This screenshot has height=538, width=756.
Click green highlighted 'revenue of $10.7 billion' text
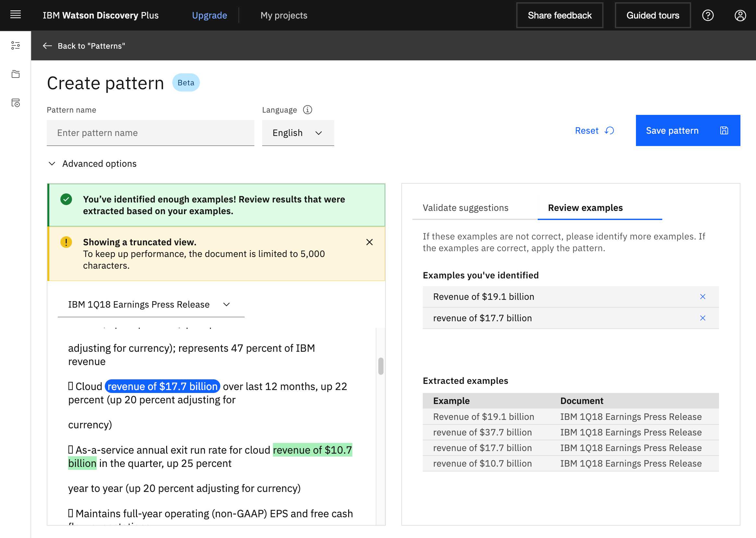coord(312,450)
